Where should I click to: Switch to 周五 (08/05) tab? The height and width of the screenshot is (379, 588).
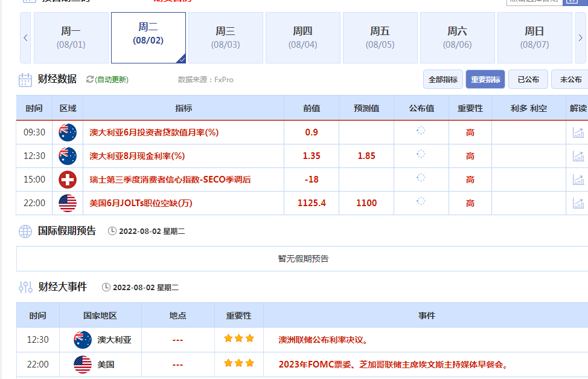pos(380,37)
